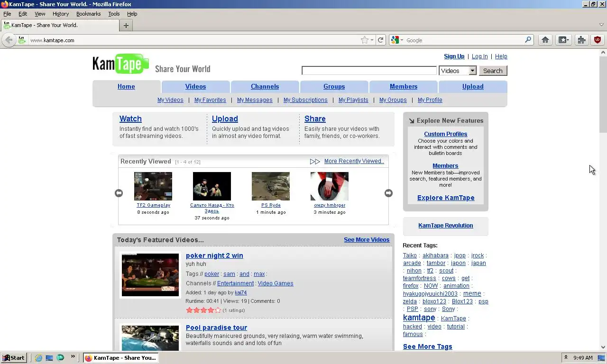Go to the Upload site tab
Image resolution: width=607 pixels, height=364 pixels.
coord(473,86)
